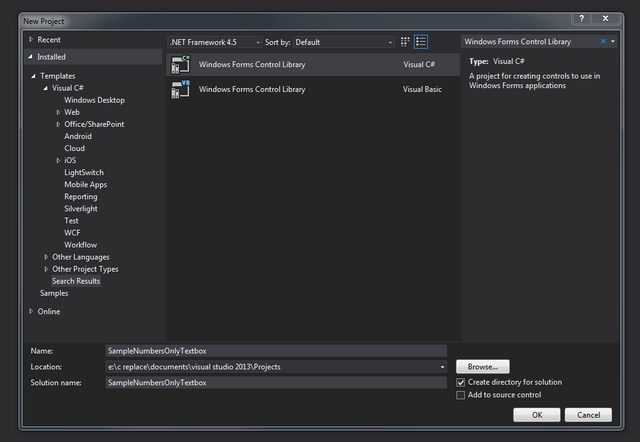This screenshot has width=640, height=442.
Task: Select Windows Desktop template category
Action: pyautogui.click(x=94, y=100)
